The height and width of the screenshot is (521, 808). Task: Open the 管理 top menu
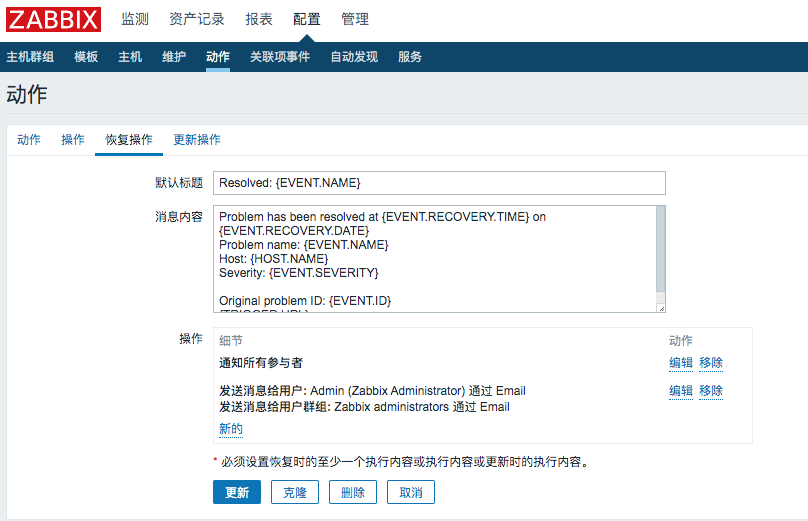(355, 19)
